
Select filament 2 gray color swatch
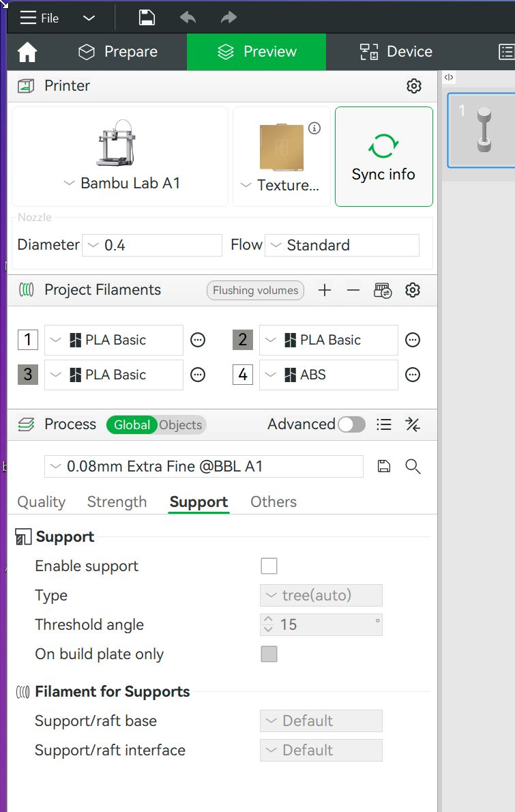pos(243,340)
